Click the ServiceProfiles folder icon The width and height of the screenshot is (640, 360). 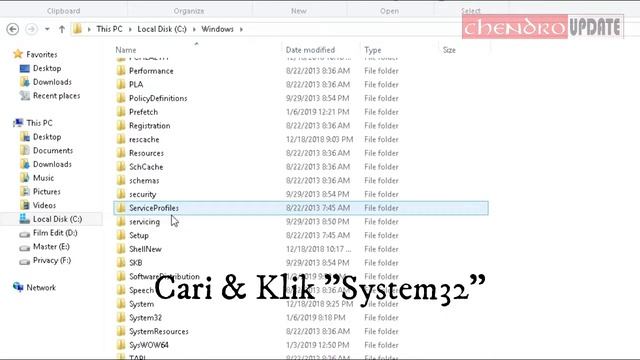121,208
